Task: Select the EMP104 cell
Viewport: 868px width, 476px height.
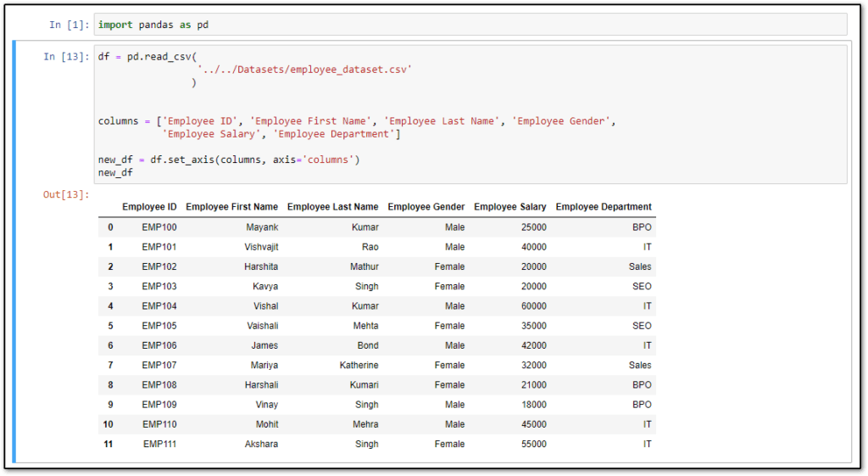Action: (159, 306)
